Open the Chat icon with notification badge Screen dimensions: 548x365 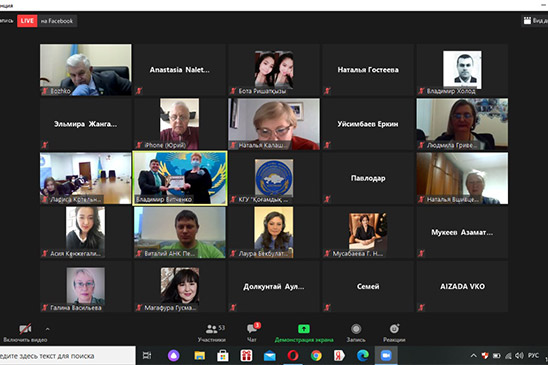[x=253, y=328]
